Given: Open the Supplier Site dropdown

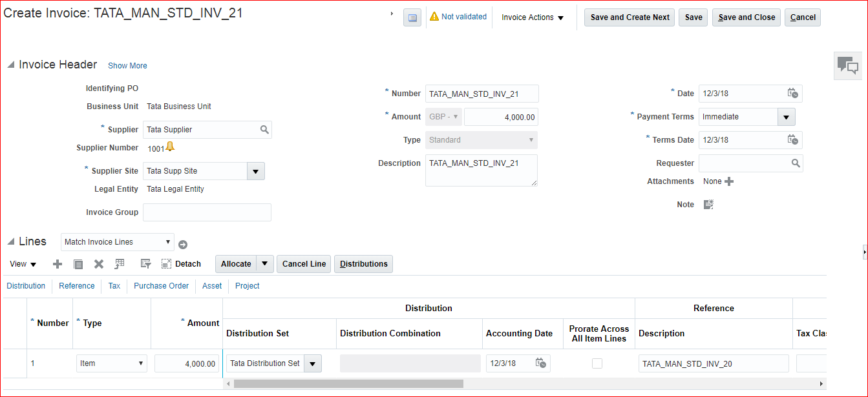Looking at the screenshot, I should (255, 171).
